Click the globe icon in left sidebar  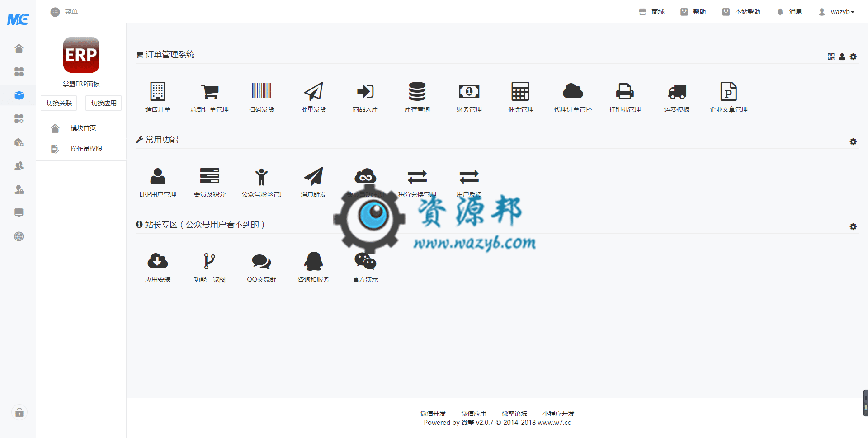tap(19, 236)
